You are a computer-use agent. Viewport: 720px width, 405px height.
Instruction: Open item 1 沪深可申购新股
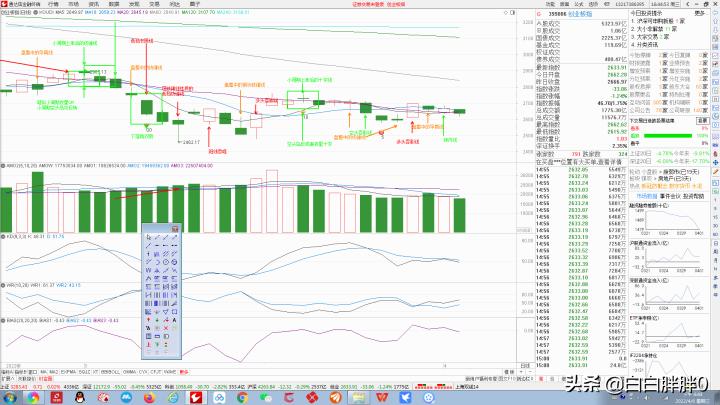[x=658, y=21]
